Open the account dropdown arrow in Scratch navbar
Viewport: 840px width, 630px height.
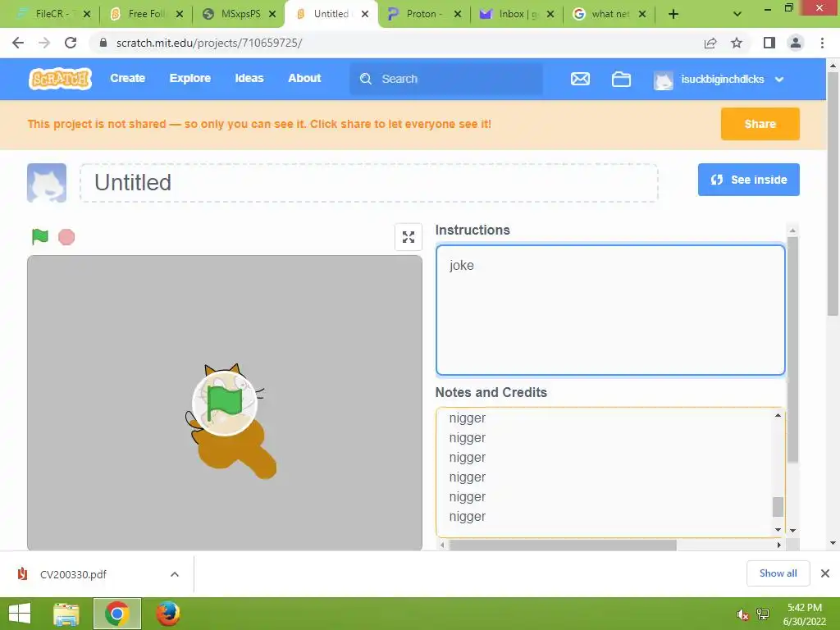[779, 80]
